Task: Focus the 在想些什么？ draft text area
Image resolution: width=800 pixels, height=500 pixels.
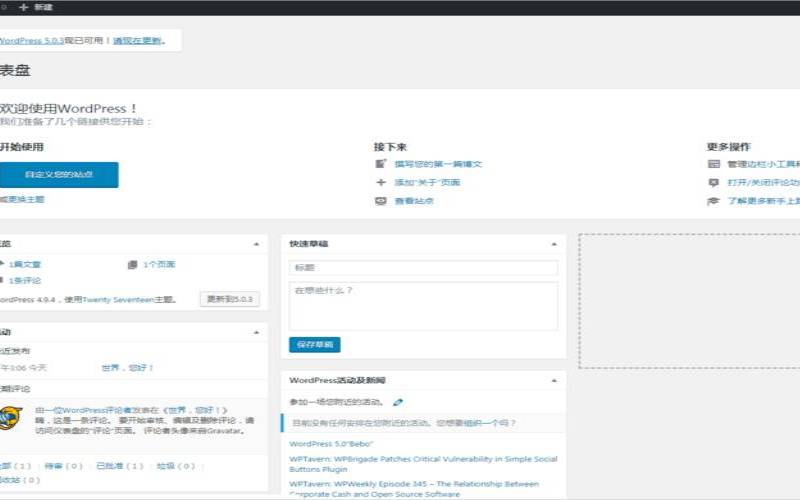Action: (x=423, y=306)
